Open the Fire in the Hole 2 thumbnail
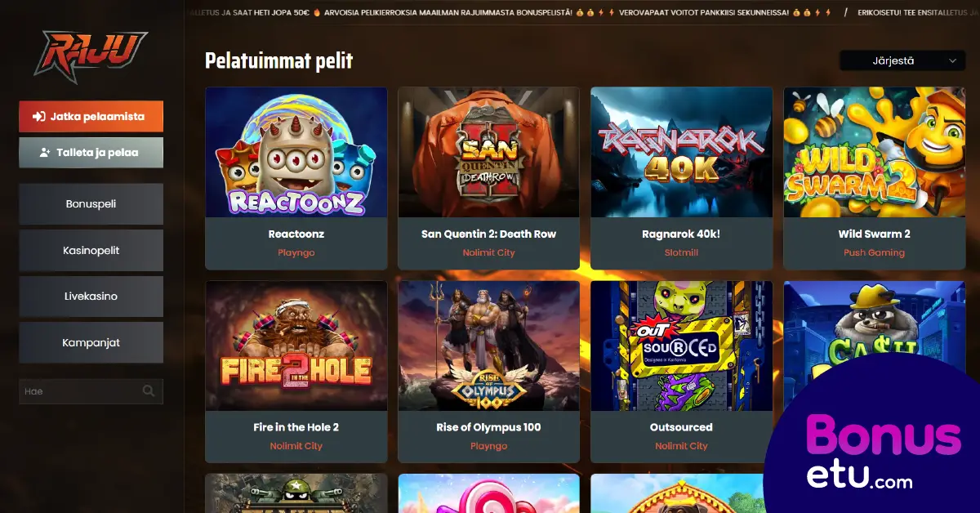Image resolution: width=980 pixels, height=513 pixels. click(x=296, y=346)
